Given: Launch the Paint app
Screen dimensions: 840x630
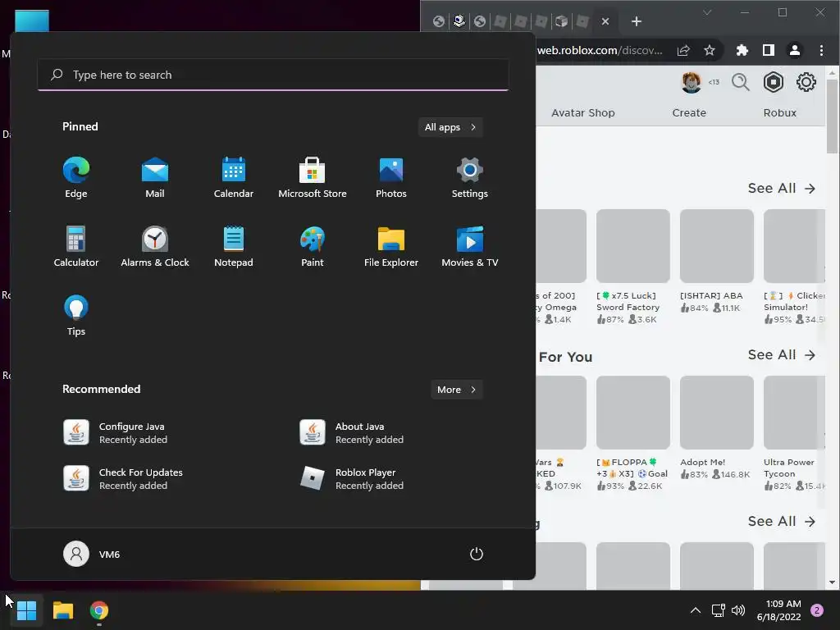Looking at the screenshot, I should click(x=313, y=246).
